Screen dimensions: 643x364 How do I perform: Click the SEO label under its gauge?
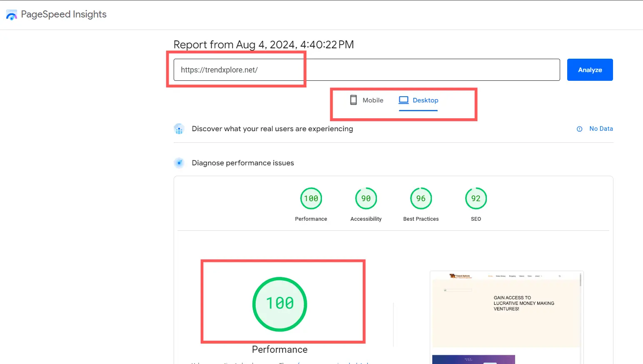(476, 219)
